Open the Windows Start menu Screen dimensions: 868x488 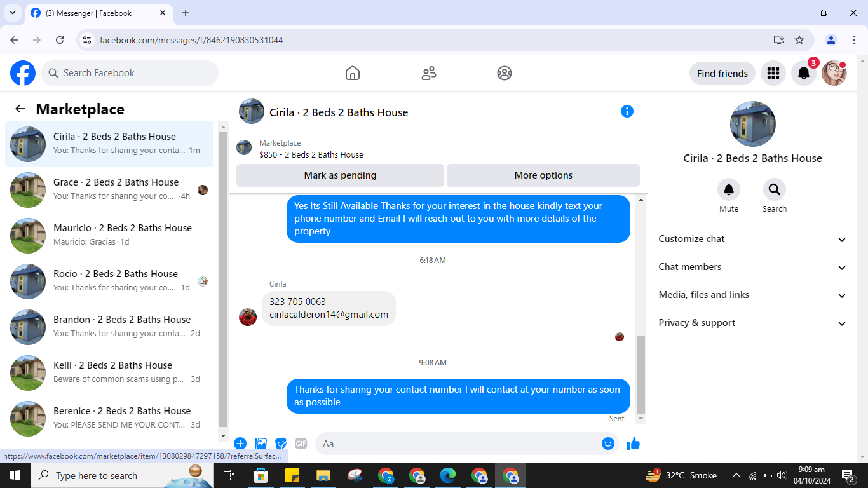coord(15,475)
